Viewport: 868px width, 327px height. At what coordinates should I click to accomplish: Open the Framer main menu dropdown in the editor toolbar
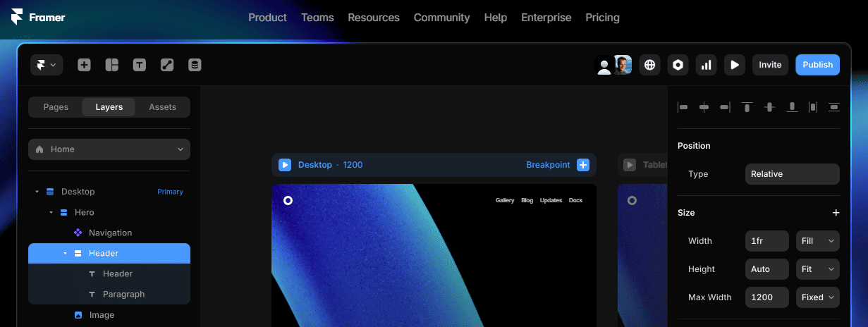tap(47, 65)
